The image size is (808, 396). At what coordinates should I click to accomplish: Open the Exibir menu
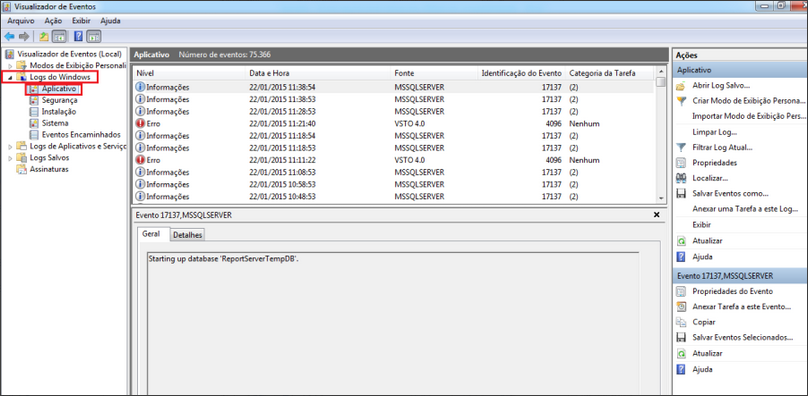(x=81, y=21)
